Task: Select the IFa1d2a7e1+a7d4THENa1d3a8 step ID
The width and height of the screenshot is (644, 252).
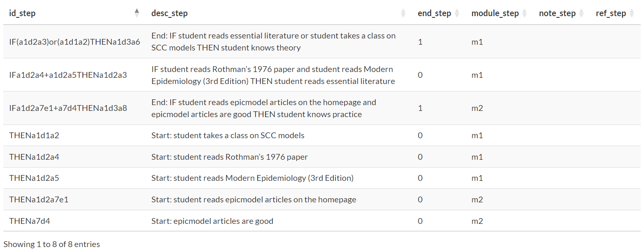Action: [x=68, y=108]
